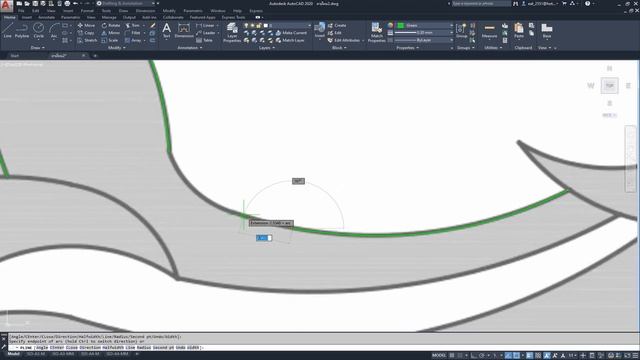This screenshot has height=360, width=640.
Task: Open the Express Tools ribbon tab
Action: pyautogui.click(x=233, y=18)
